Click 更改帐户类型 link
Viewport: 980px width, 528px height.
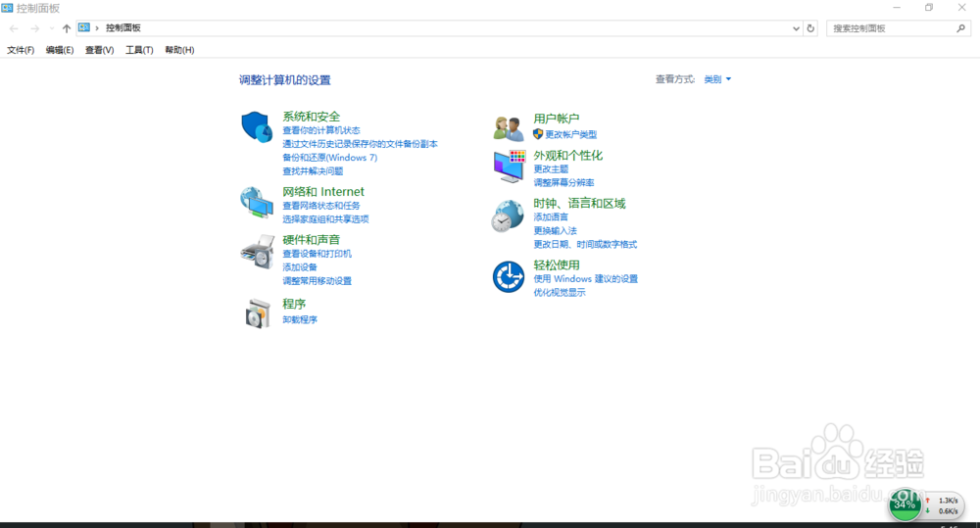570,134
